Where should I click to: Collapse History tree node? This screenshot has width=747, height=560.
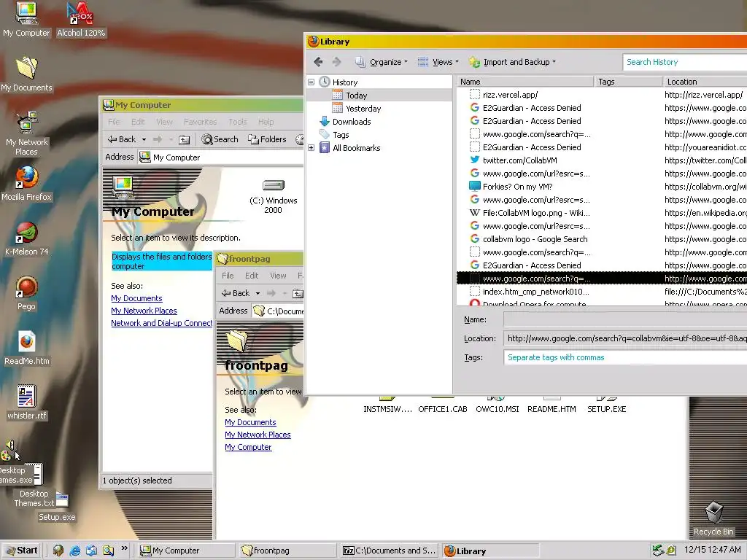pyautogui.click(x=311, y=82)
